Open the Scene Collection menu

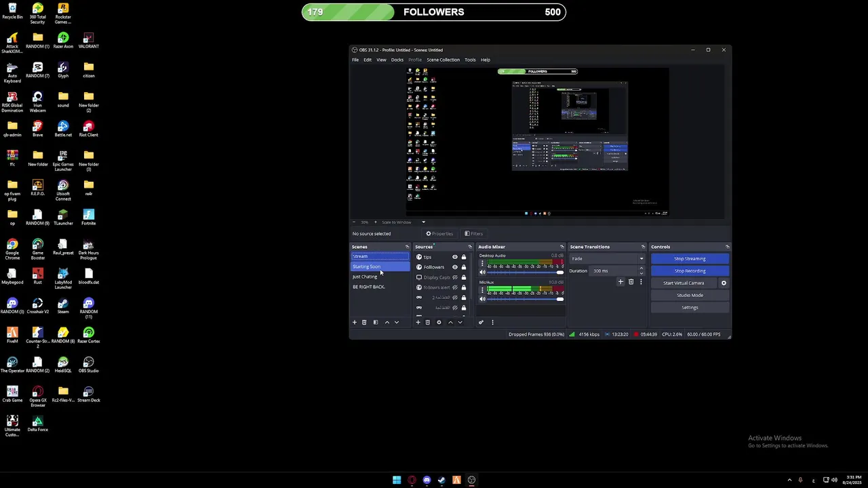[443, 60]
